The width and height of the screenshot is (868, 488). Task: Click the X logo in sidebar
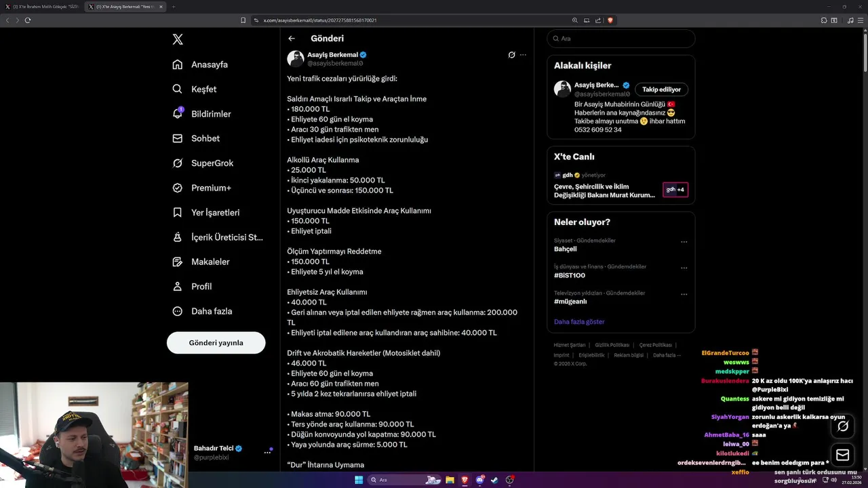(x=178, y=39)
